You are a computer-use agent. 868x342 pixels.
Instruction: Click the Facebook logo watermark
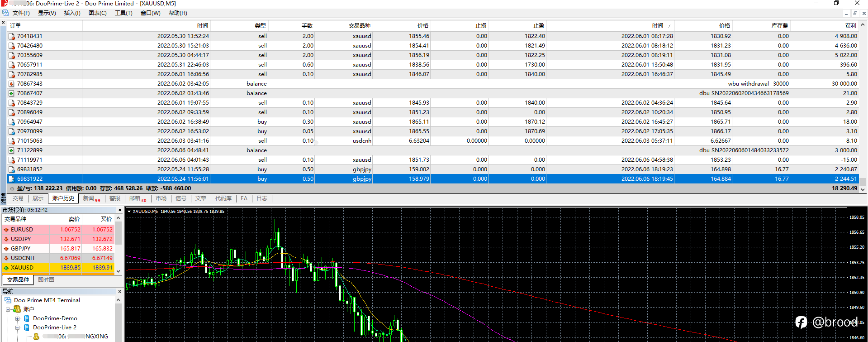coord(801,322)
